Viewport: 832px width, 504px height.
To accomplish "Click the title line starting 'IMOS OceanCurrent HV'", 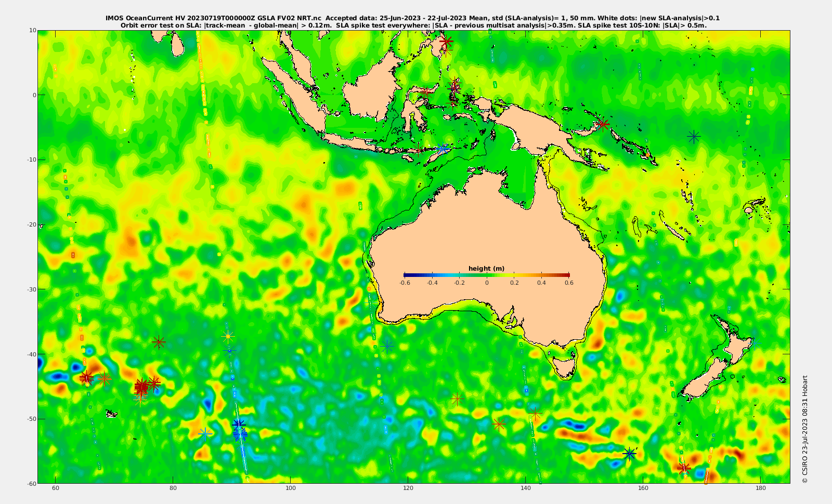I will point(413,18).
